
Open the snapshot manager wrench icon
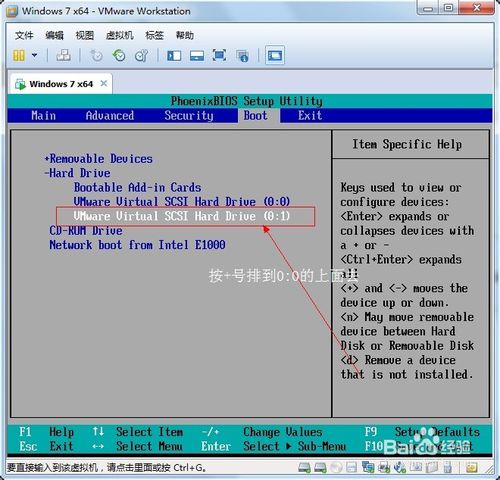point(141,55)
